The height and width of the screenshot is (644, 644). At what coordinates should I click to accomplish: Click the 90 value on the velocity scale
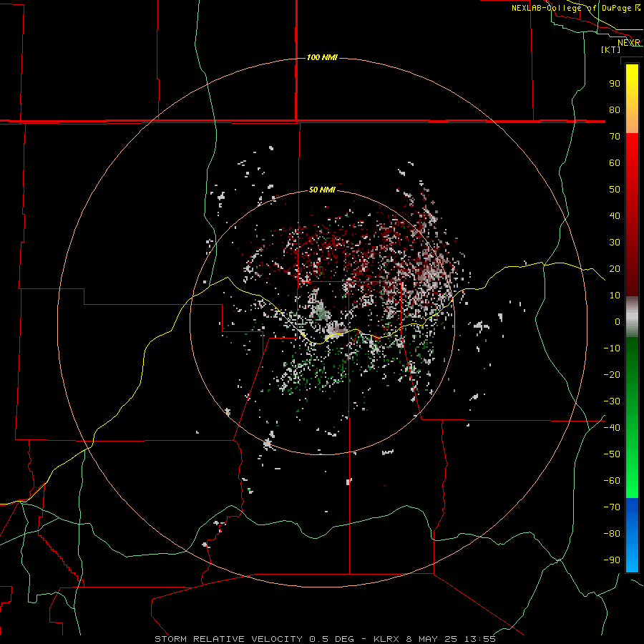pyautogui.click(x=615, y=84)
